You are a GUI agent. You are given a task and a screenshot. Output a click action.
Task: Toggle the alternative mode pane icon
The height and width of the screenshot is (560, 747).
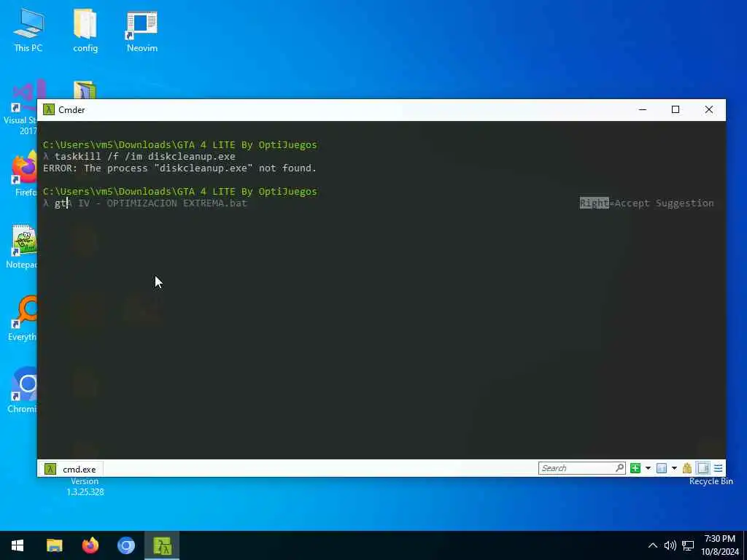(x=703, y=468)
